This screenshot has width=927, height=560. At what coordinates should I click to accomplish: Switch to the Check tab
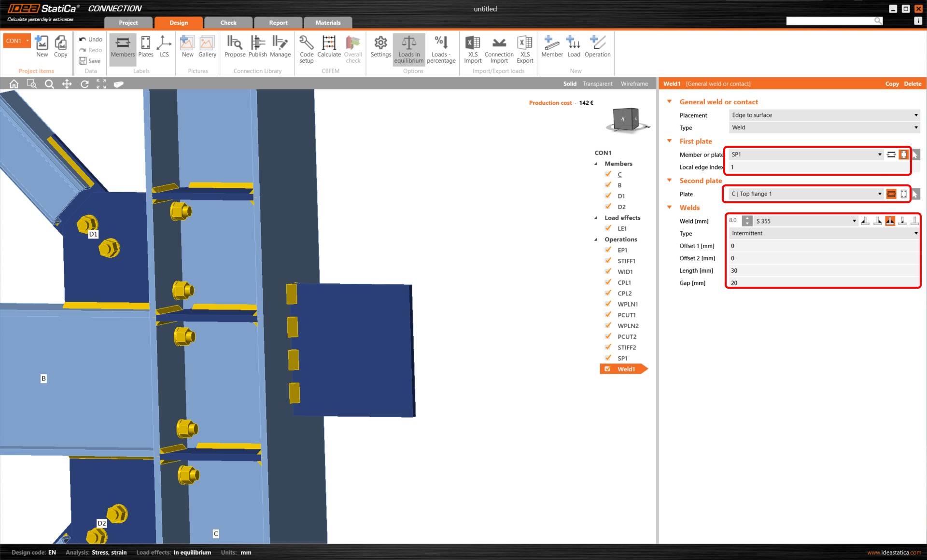click(x=228, y=22)
